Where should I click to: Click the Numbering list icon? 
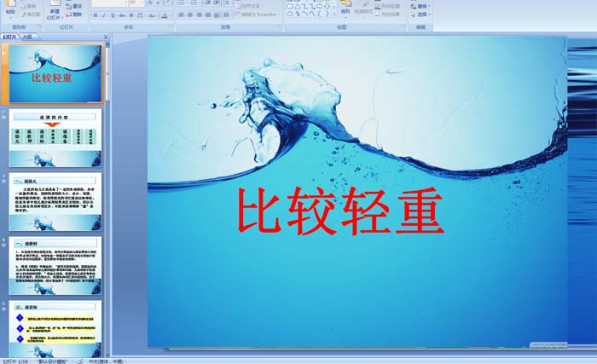point(194,3)
